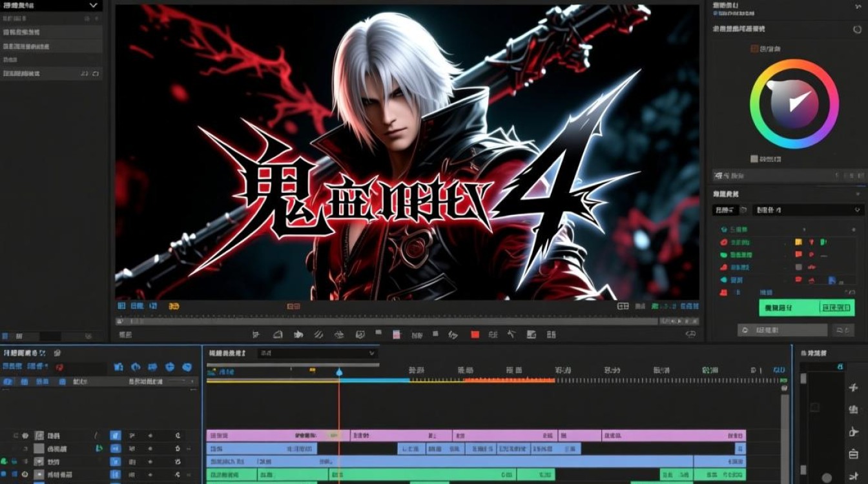The height and width of the screenshot is (484, 868).
Task: Toggle the blue square button on the second track header
Action: point(115,449)
